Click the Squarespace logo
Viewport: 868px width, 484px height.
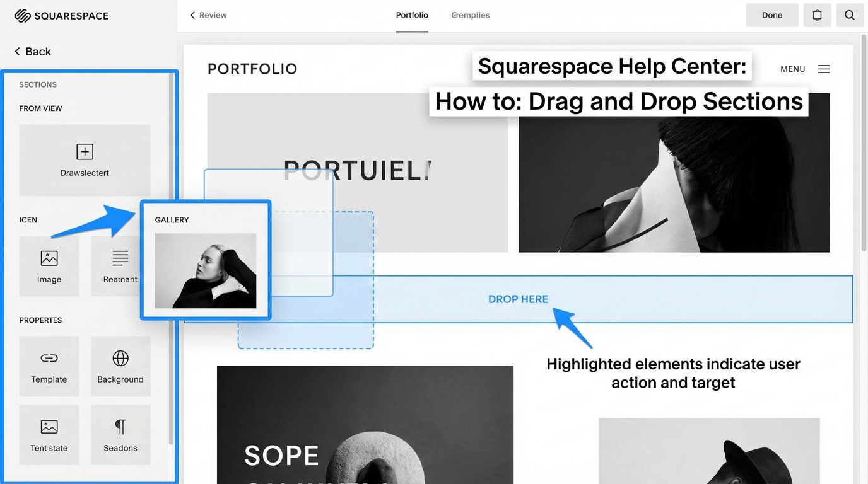pos(61,15)
